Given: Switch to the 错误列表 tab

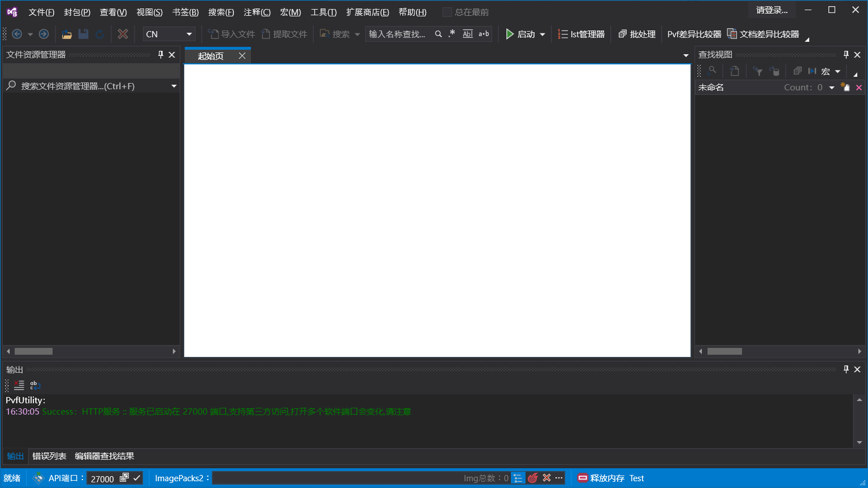Looking at the screenshot, I should pyautogui.click(x=49, y=456).
